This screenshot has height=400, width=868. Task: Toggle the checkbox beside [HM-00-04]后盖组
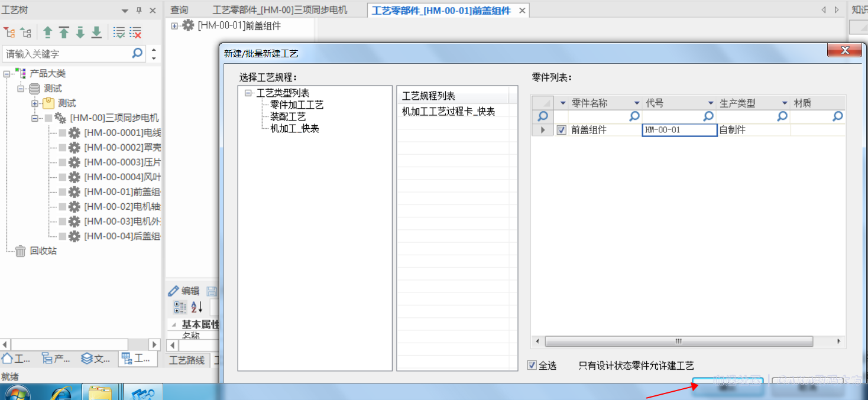click(x=62, y=236)
